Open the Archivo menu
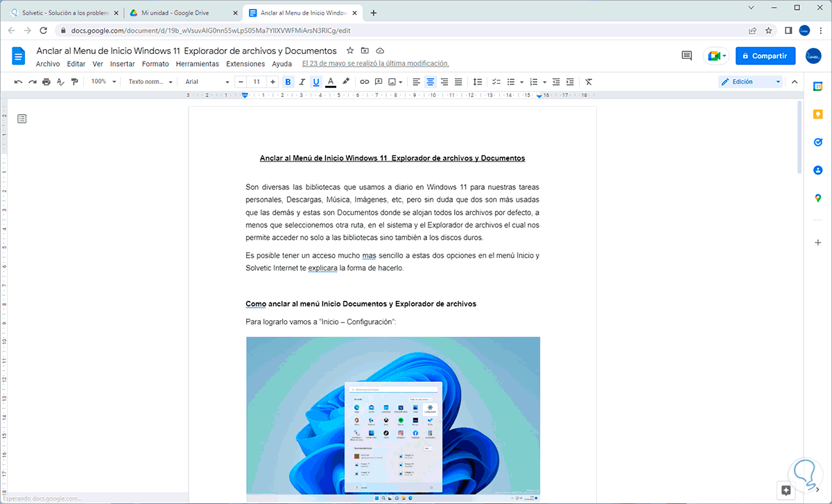Viewport: 832px width, 504px height. point(48,64)
